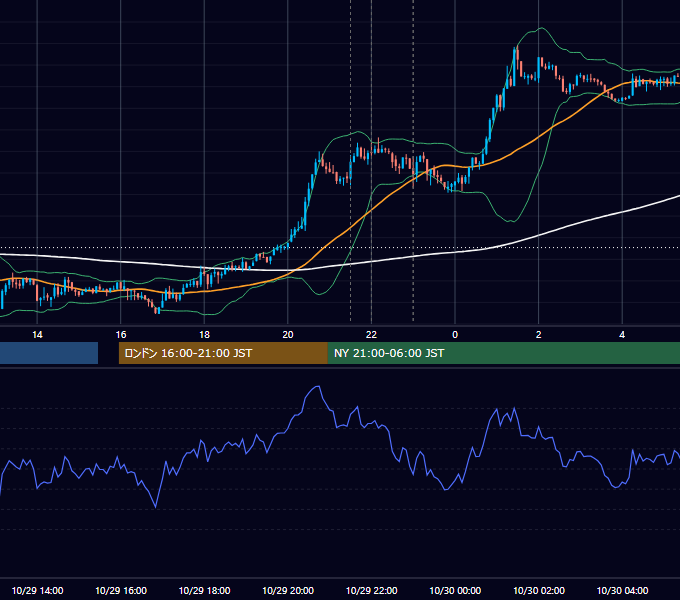This screenshot has width=680, height=600.
Task: Click the 10/30 02:00 time label
Action: point(539,590)
